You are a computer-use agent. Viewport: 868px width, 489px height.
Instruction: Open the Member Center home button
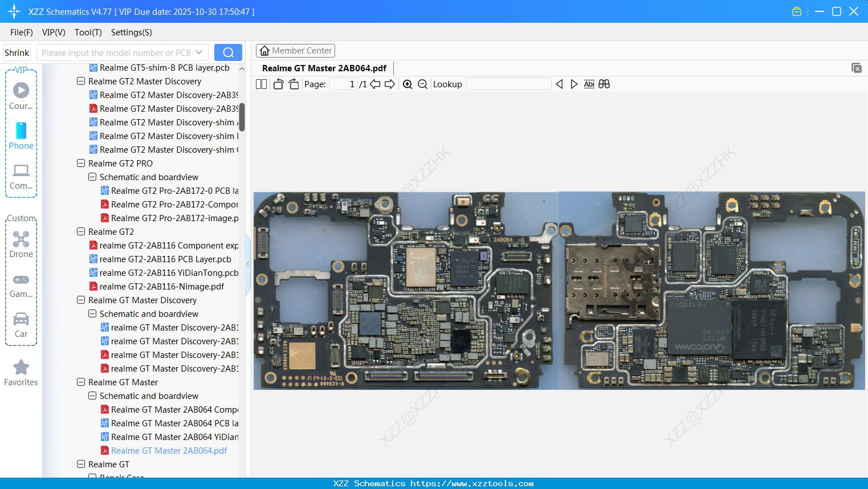pyautogui.click(x=295, y=51)
